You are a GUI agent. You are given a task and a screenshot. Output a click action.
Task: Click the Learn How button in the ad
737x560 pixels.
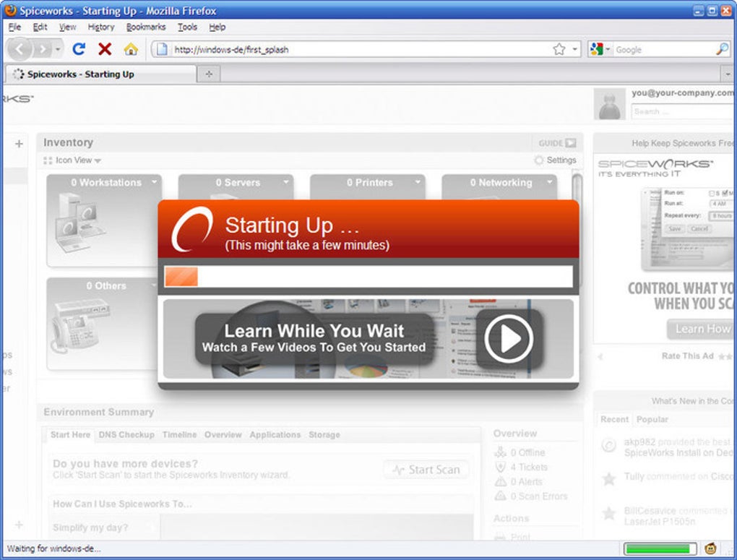click(700, 329)
